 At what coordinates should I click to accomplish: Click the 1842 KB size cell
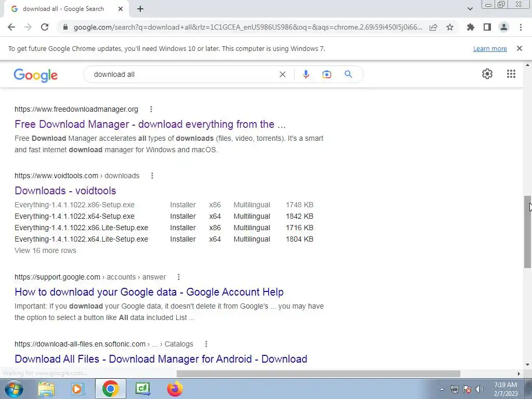coord(299,217)
